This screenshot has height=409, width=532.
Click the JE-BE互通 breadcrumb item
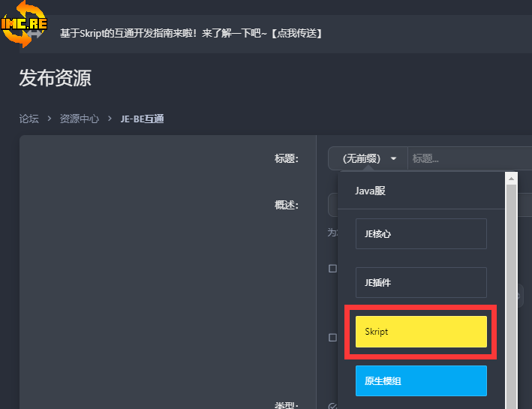pos(142,119)
